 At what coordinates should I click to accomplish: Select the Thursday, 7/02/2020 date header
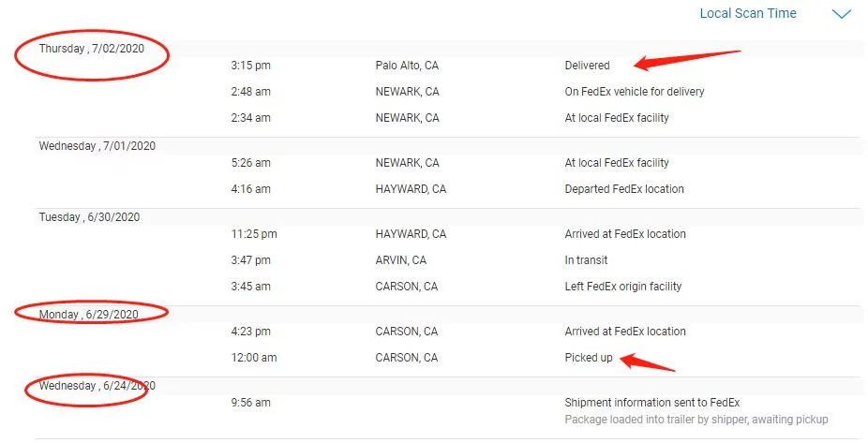(x=91, y=49)
